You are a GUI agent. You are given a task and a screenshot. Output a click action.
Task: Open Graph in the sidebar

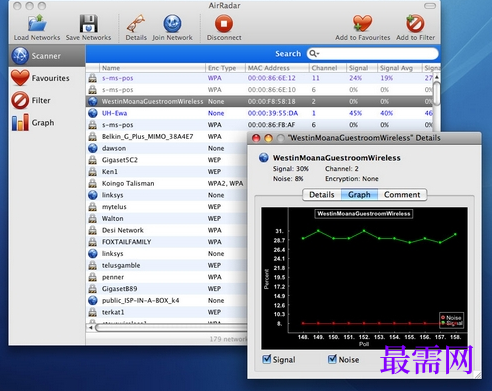[x=47, y=123]
